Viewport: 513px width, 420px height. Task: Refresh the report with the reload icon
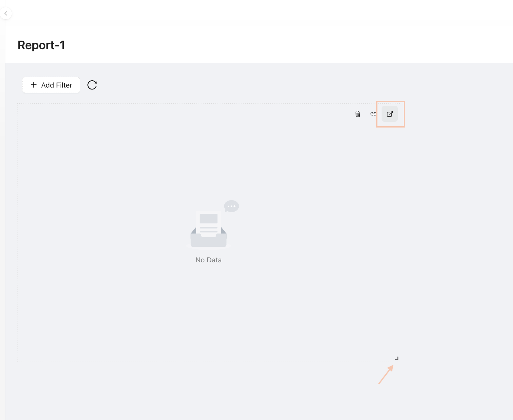92,85
